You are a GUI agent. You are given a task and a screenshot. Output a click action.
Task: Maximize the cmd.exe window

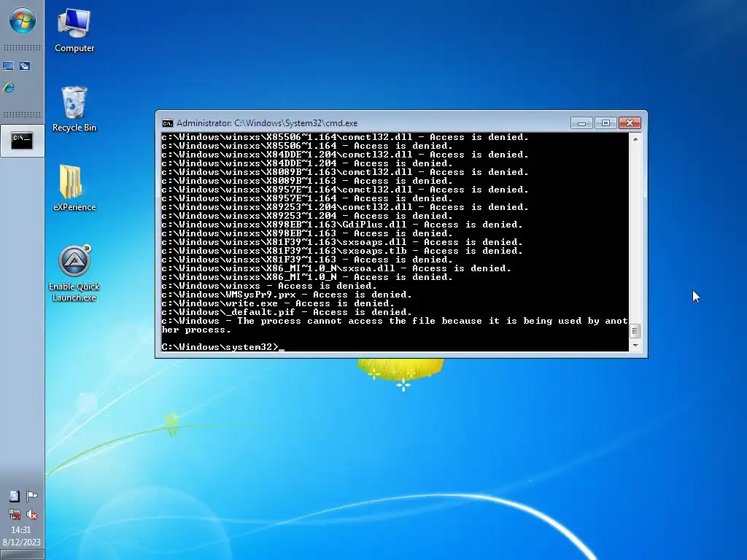pyautogui.click(x=605, y=123)
